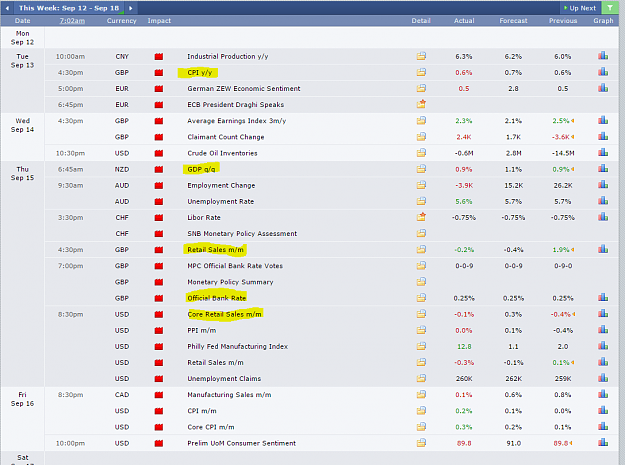Click the 260K actual Unemployment Claims value
The width and height of the screenshot is (625, 465).
click(464, 379)
